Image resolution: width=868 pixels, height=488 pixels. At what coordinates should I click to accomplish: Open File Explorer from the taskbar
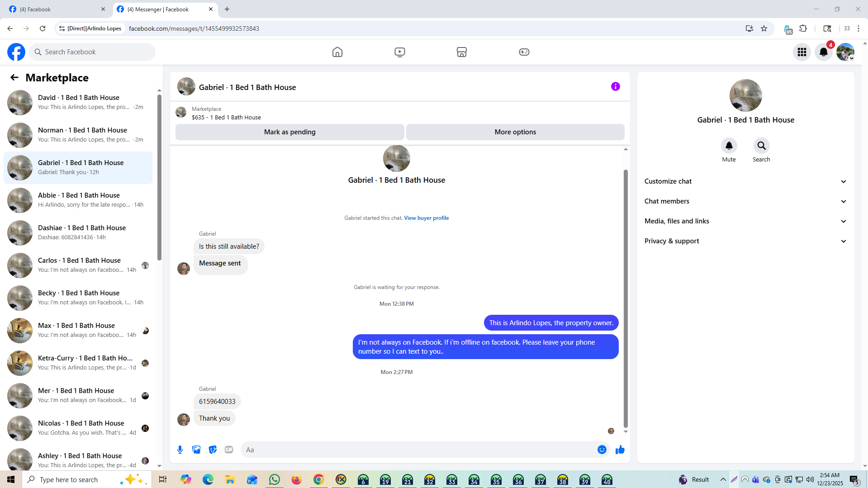click(230, 479)
